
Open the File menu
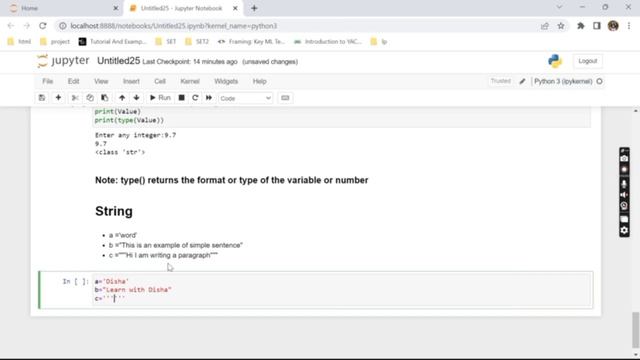(48, 81)
